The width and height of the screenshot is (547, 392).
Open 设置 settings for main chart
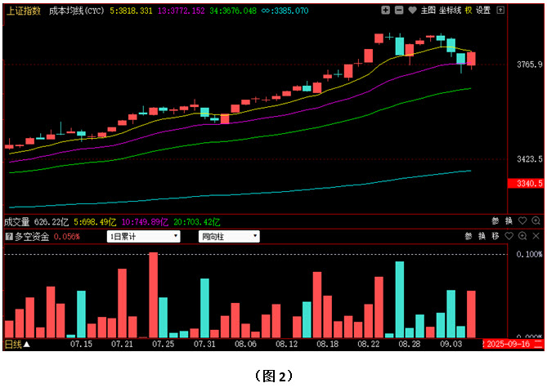[483, 11]
